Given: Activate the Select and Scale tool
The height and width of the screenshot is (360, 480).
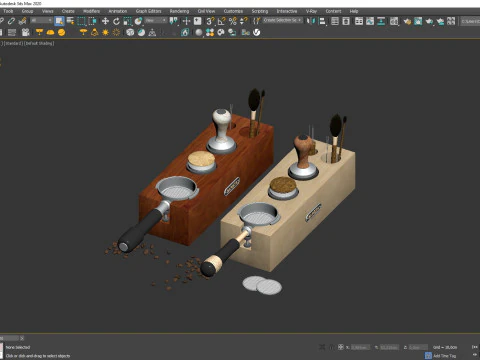Looking at the screenshot, I should [127, 21].
